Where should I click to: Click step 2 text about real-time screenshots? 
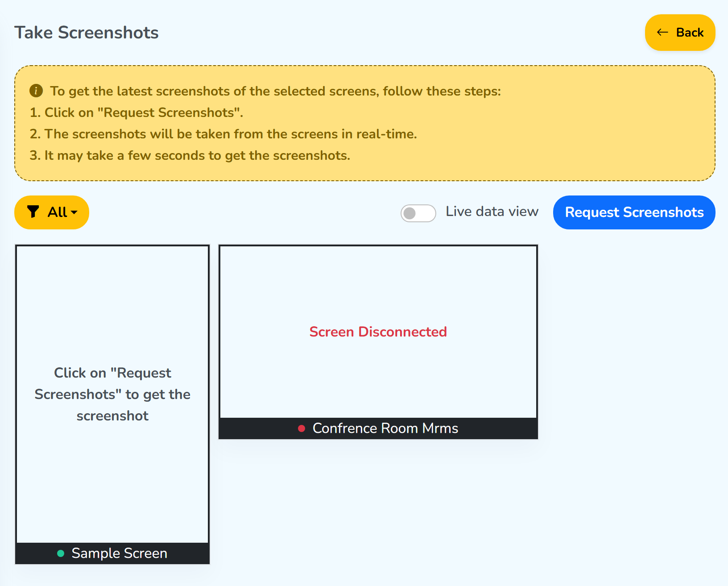point(223,134)
